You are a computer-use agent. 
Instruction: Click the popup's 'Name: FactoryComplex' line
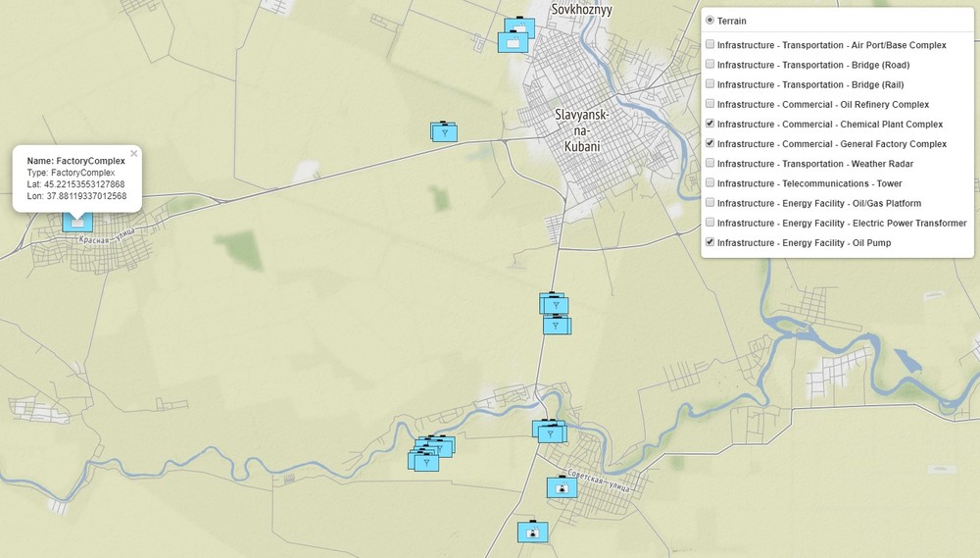tap(75, 161)
